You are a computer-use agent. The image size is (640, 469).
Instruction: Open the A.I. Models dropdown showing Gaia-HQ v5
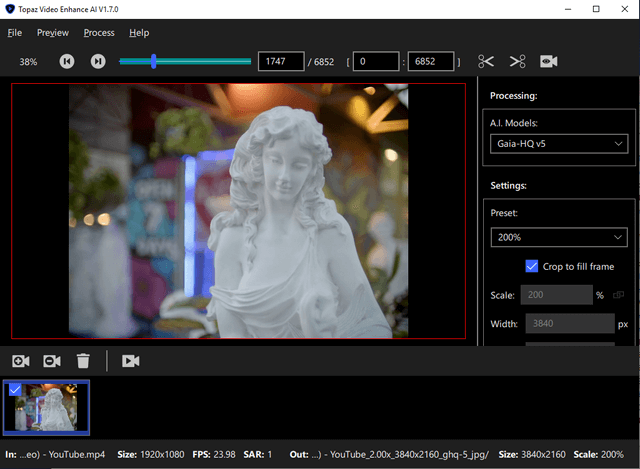pos(558,144)
